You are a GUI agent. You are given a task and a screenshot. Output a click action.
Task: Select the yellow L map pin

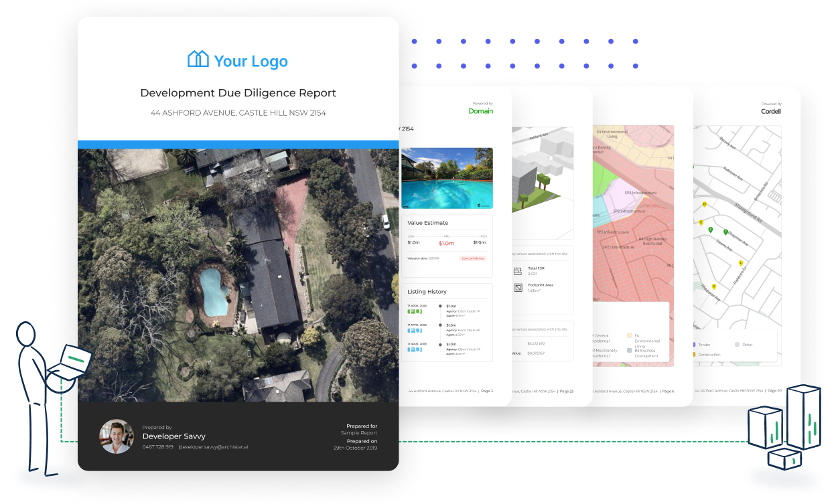pyautogui.click(x=741, y=263)
